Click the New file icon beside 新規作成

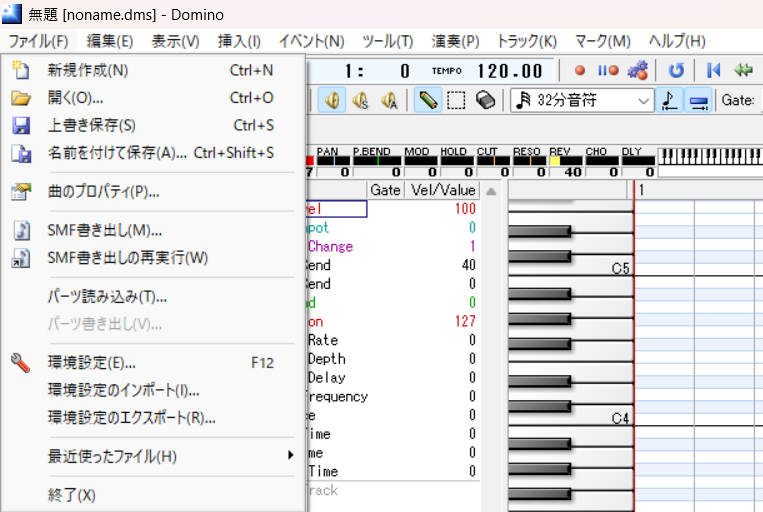pyautogui.click(x=20, y=70)
